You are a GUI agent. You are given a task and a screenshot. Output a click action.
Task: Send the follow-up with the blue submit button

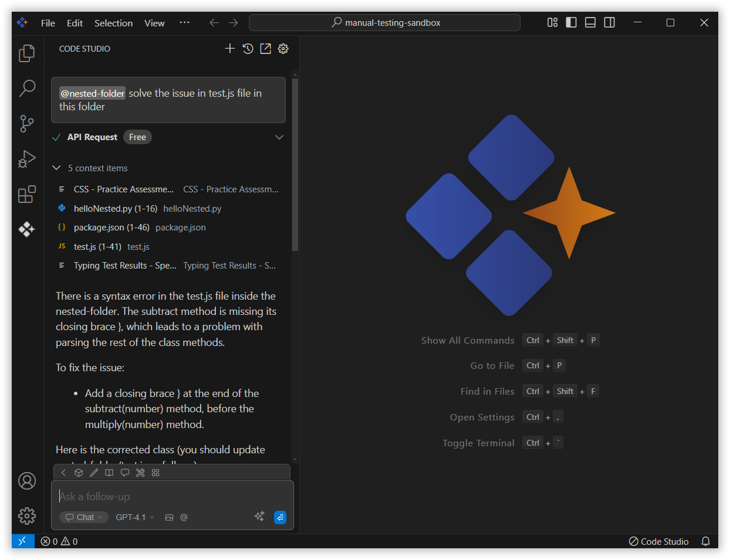click(280, 517)
